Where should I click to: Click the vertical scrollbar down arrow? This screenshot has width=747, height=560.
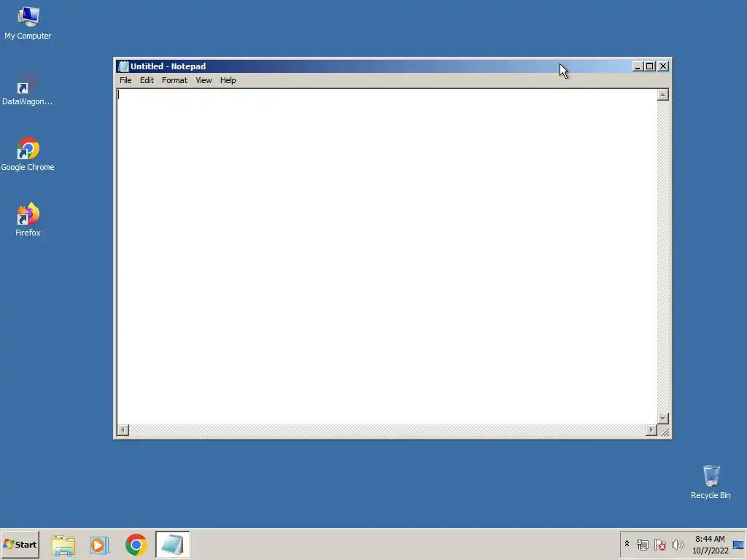coord(662,418)
